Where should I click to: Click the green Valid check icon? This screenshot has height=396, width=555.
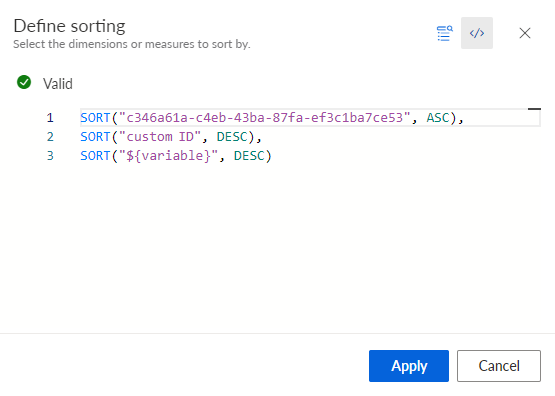tap(24, 82)
